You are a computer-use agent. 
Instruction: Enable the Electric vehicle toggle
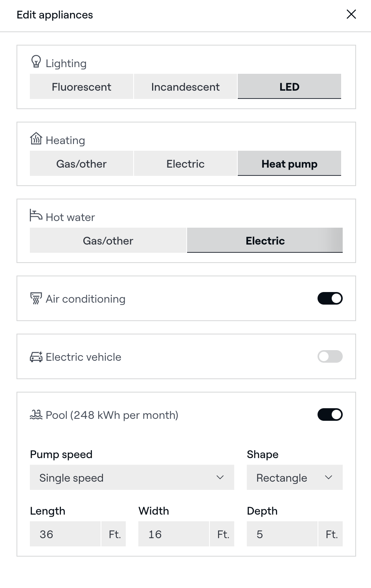[x=330, y=357]
